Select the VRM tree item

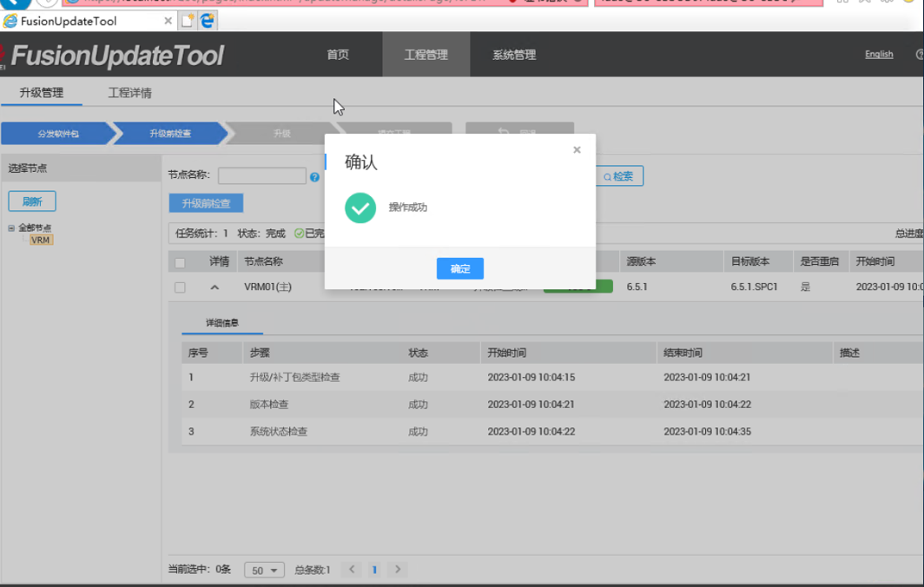[x=41, y=240]
